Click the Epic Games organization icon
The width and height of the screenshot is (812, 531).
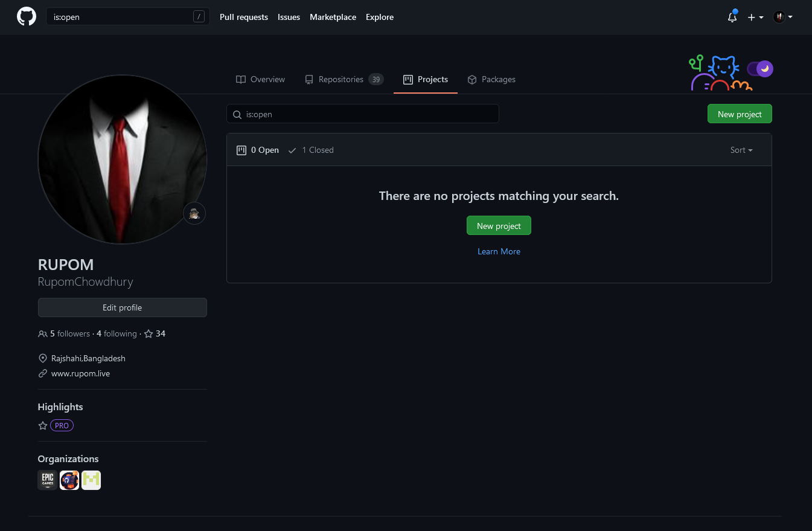48,480
